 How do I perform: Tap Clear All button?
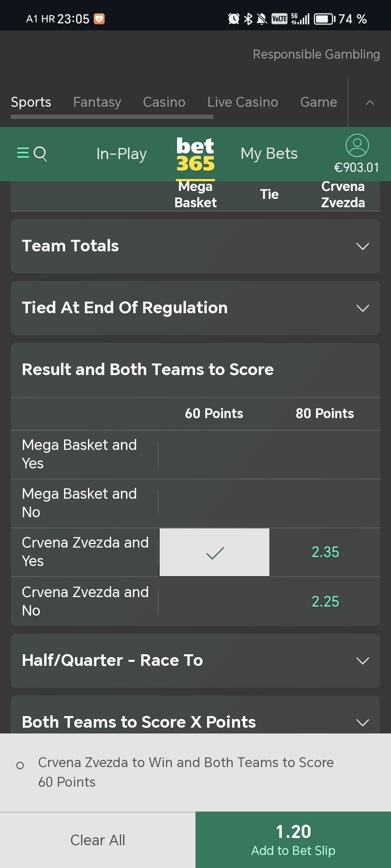click(98, 840)
